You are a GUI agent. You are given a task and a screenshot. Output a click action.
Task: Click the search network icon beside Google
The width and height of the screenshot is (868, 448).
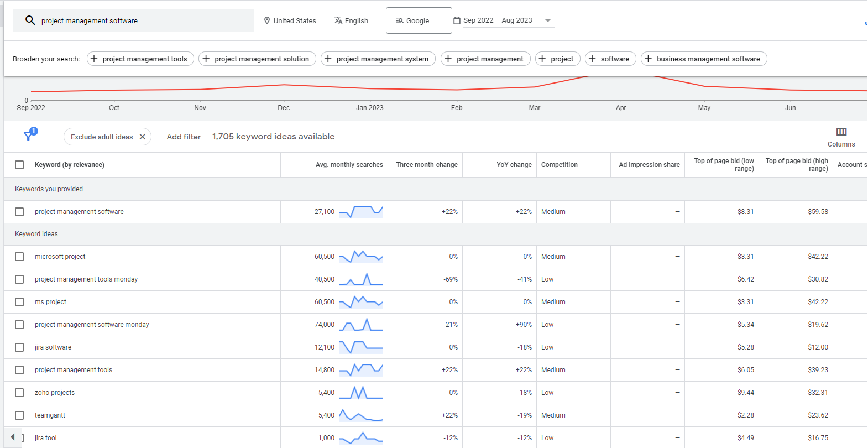tap(399, 21)
